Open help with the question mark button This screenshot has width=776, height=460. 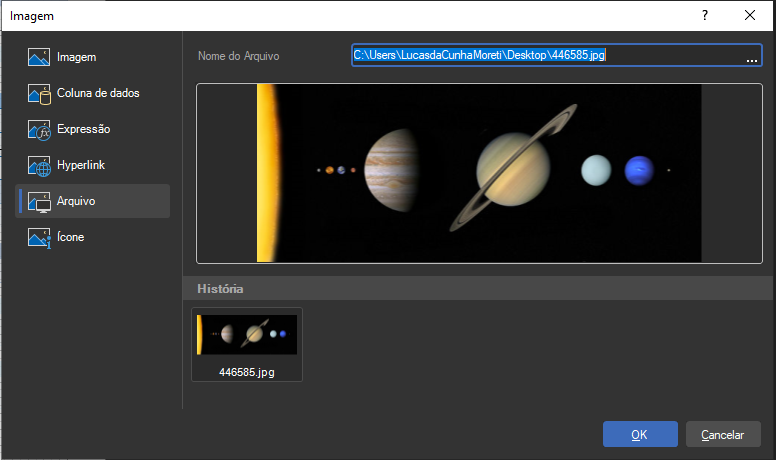(704, 15)
